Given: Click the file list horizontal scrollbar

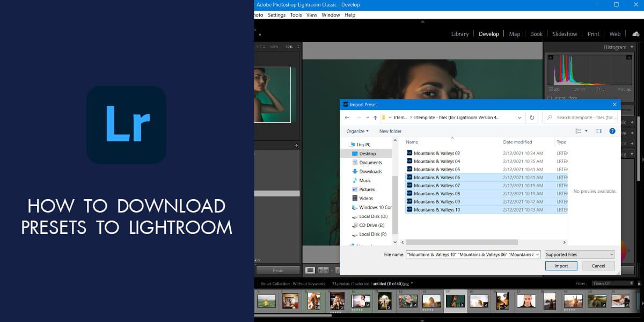Looking at the screenshot, I should 462,242.
